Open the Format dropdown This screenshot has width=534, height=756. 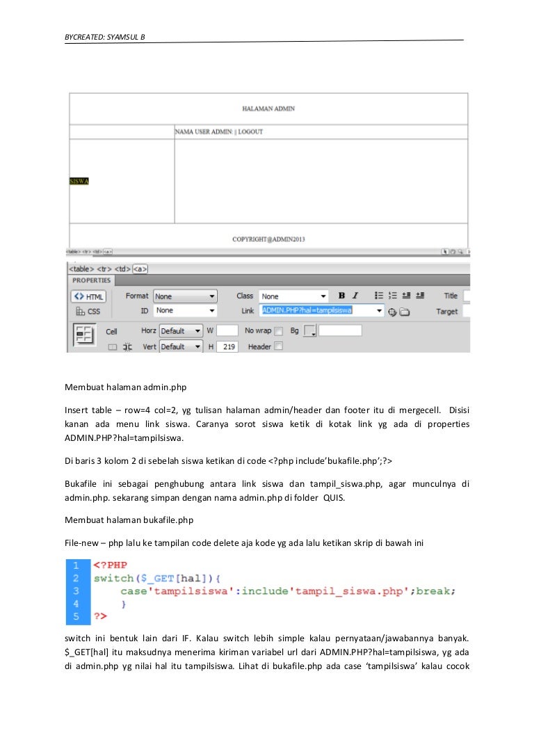[185, 296]
